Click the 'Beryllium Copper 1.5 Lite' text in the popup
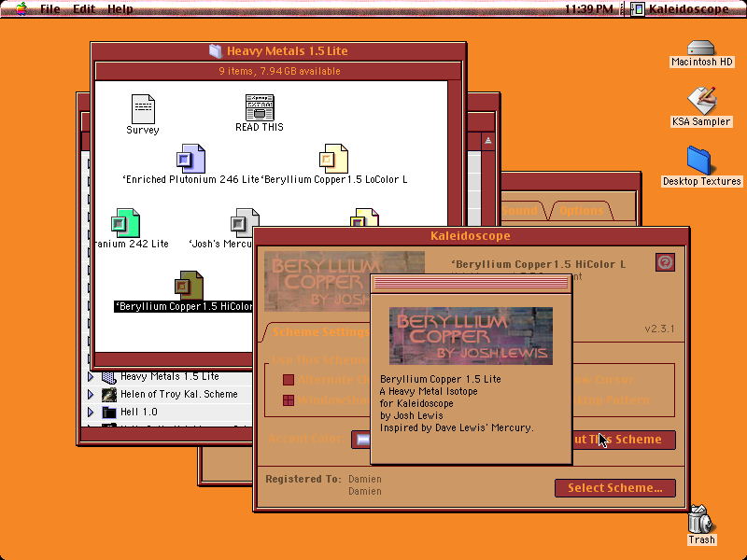The height and width of the screenshot is (560, 747). (440, 380)
